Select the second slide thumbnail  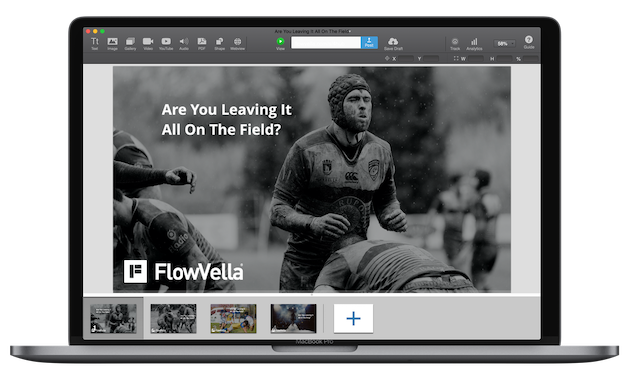(x=173, y=319)
